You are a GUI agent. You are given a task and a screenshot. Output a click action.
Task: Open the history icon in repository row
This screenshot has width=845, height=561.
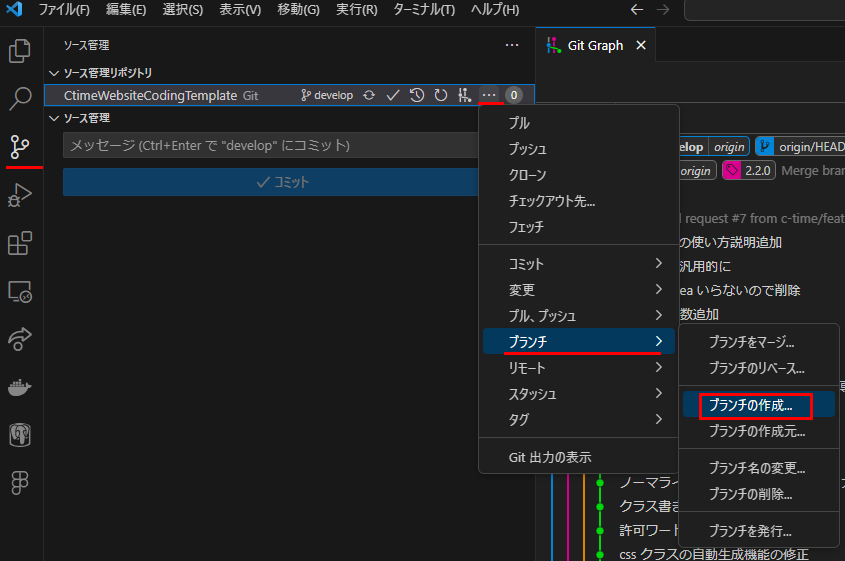coord(417,95)
